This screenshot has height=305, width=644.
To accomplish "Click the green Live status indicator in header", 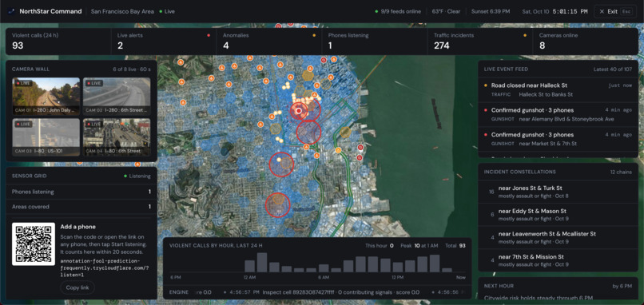I will 167,11.
